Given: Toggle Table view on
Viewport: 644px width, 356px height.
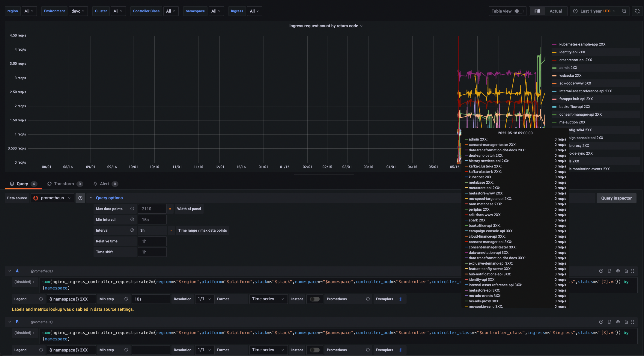Looking at the screenshot, I should tap(518, 11).
